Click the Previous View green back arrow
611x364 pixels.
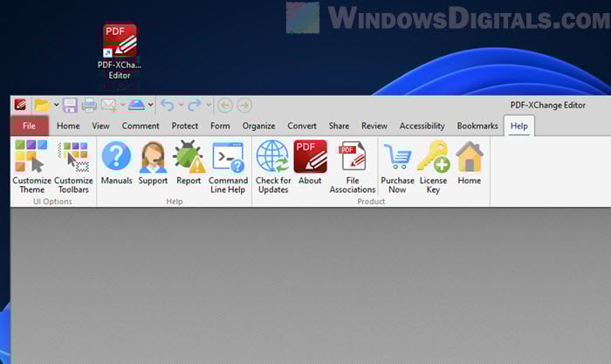coord(225,106)
